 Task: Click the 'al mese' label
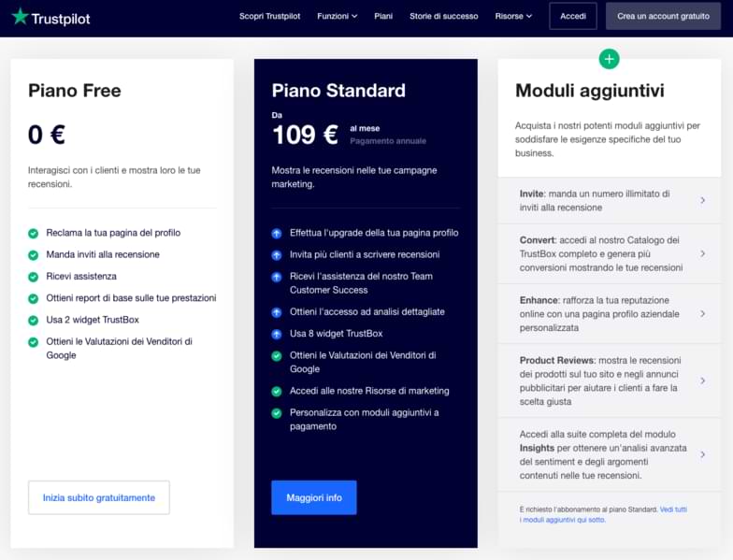(x=365, y=128)
